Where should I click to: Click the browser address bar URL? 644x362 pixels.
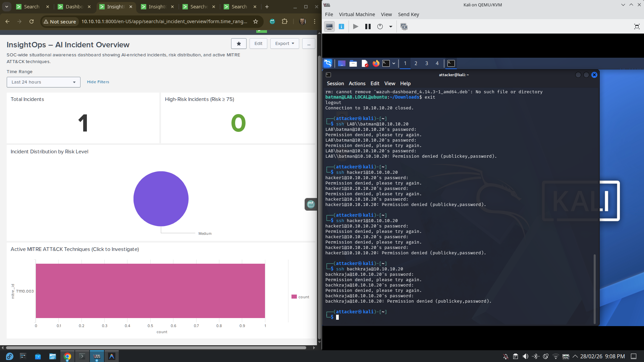[164, 21]
